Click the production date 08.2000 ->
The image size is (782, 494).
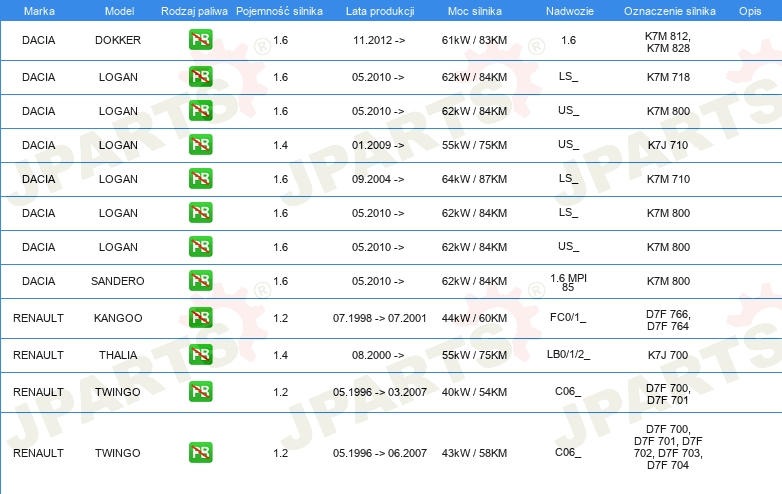pos(378,355)
